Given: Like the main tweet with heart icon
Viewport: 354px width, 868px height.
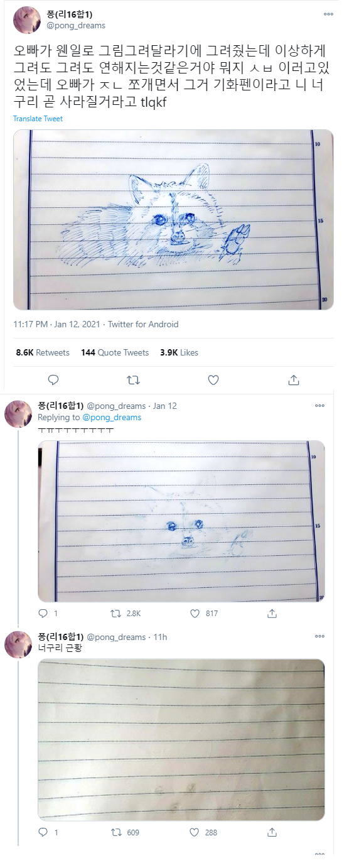Looking at the screenshot, I should pos(213,380).
